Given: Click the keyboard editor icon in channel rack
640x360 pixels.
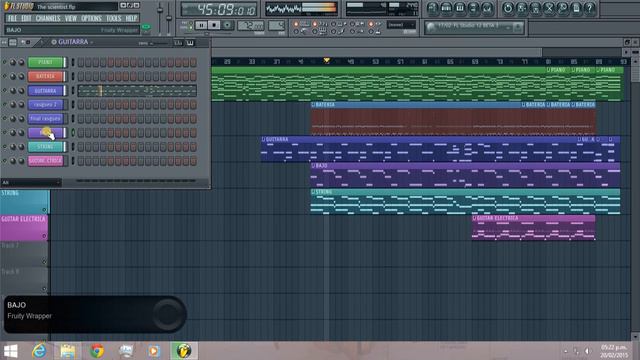Looking at the screenshot, I should (x=190, y=42).
